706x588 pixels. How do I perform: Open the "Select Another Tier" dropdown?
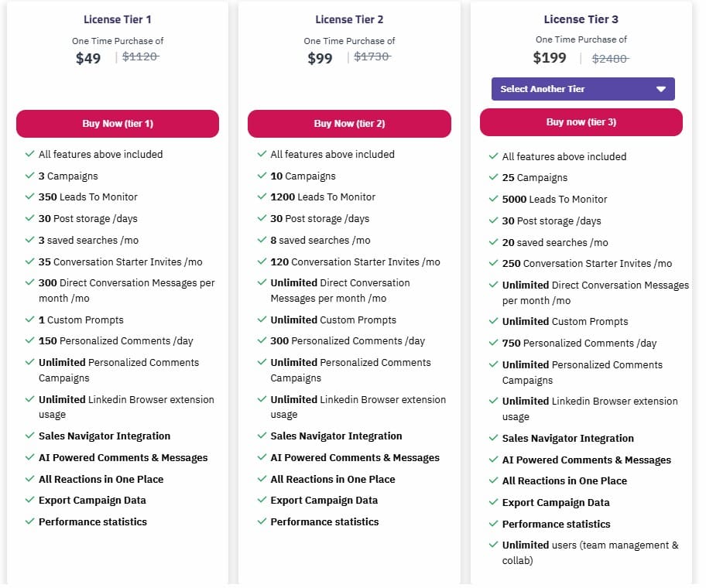tap(582, 89)
